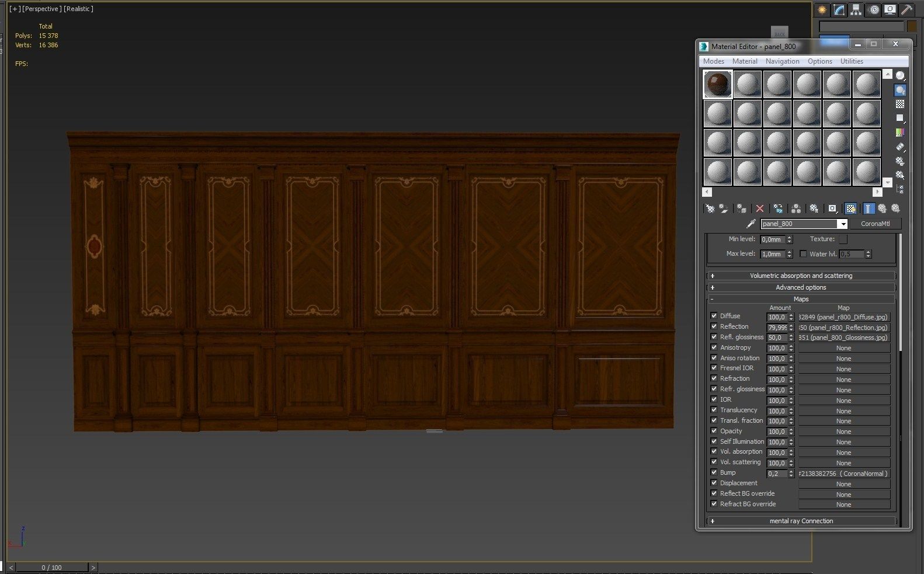Expand Volumetric absorption and scattering rollout
This screenshot has width=924, height=574.
(801, 276)
